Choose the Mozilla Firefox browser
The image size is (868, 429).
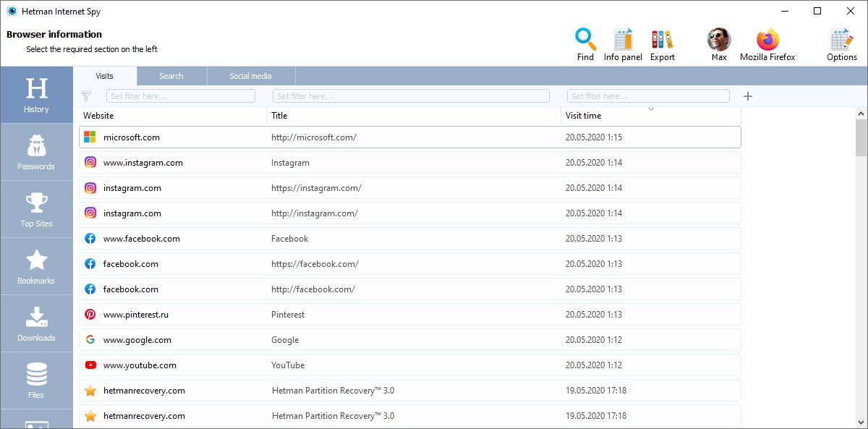pos(767,45)
